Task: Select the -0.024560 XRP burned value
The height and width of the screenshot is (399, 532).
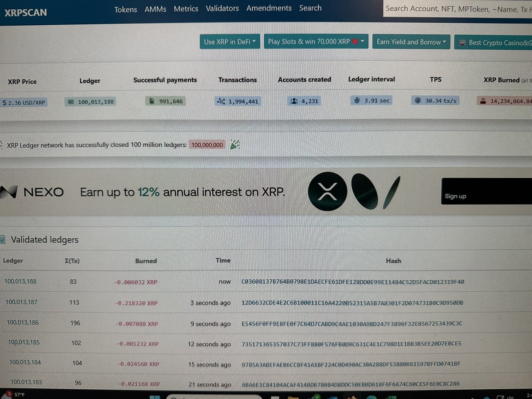Action: pyautogui.click(x=138, y=364)
